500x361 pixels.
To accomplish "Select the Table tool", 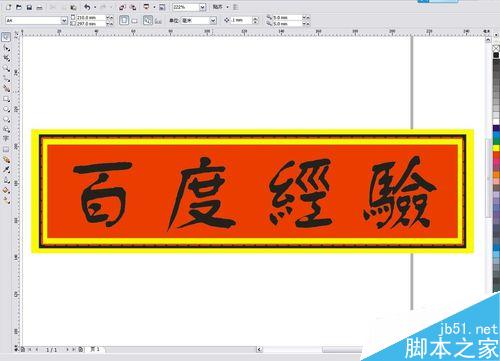I will pyautogui.click(x=6, y=149).
